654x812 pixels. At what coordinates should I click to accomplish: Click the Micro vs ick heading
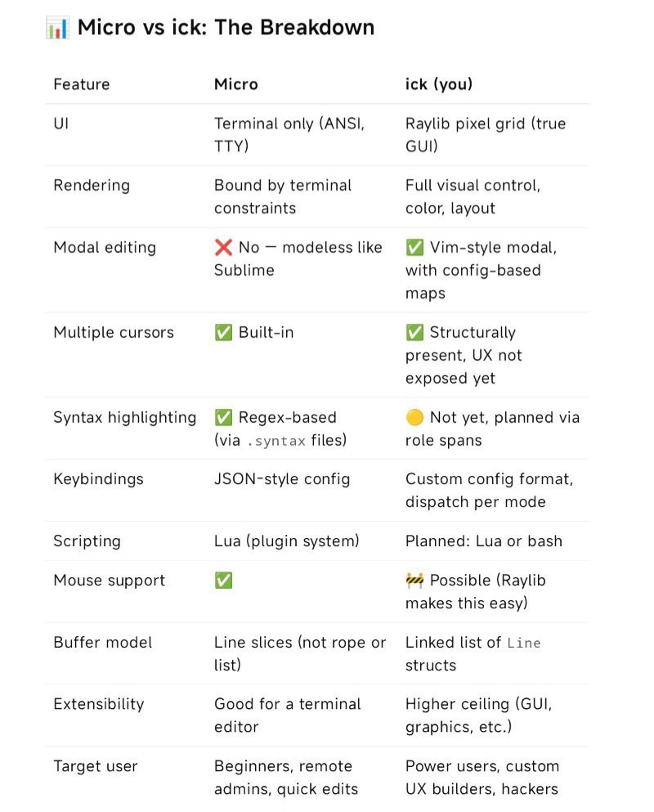(x=226, y=28)
